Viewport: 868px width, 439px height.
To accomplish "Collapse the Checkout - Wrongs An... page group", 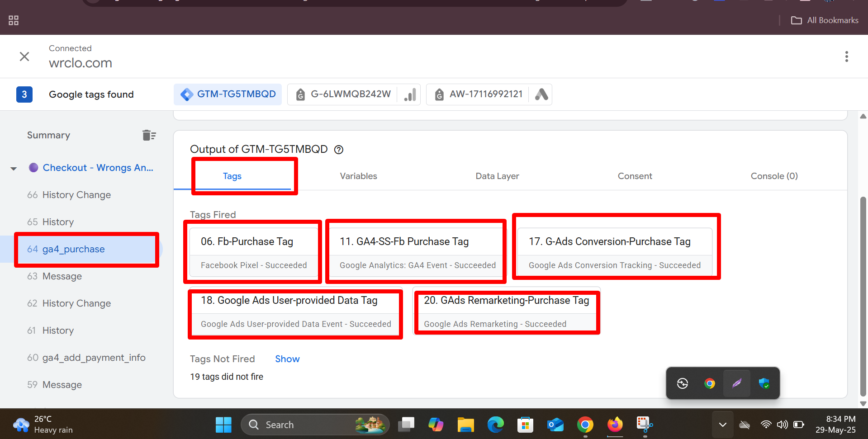I will [14, 169].
